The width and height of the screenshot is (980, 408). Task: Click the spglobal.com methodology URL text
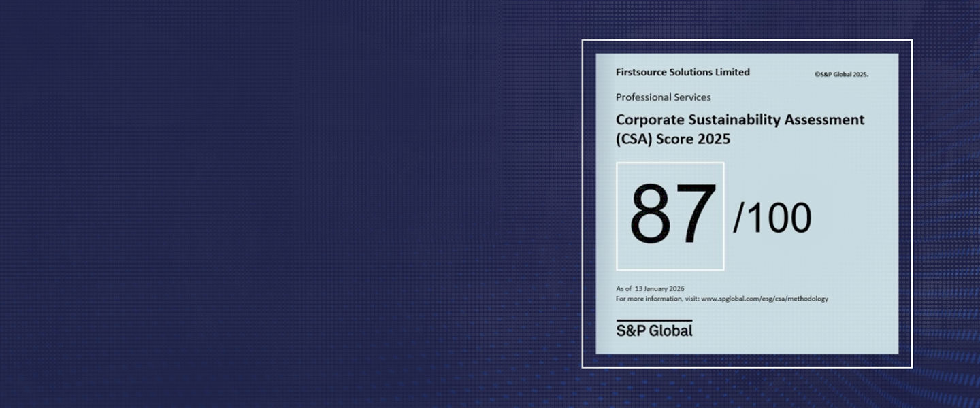click(x=764, y=299)
